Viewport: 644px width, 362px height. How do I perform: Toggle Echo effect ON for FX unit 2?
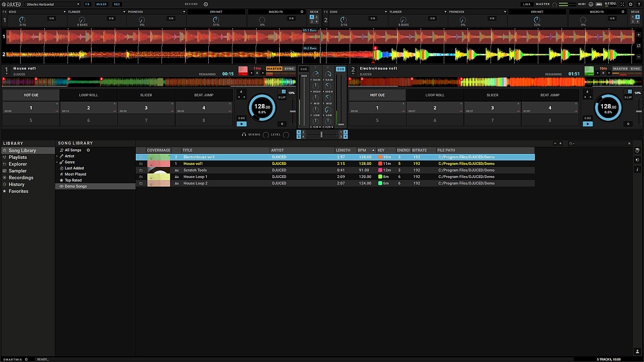(373, 19)
